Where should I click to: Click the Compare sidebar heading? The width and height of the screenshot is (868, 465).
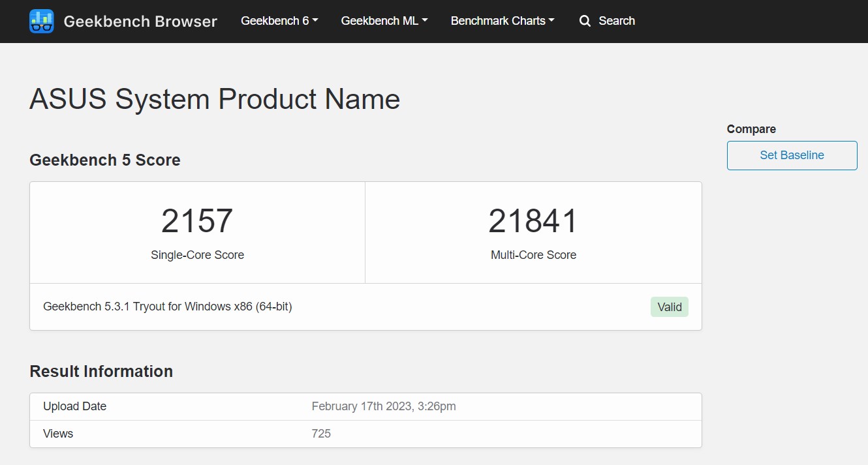751,129
